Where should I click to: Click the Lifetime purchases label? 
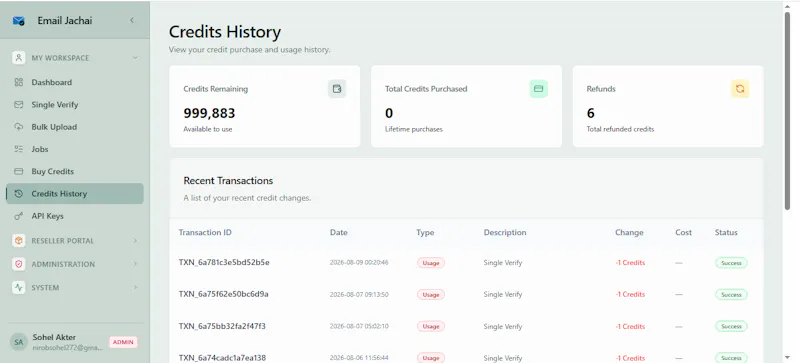click(x=414, y=129)
